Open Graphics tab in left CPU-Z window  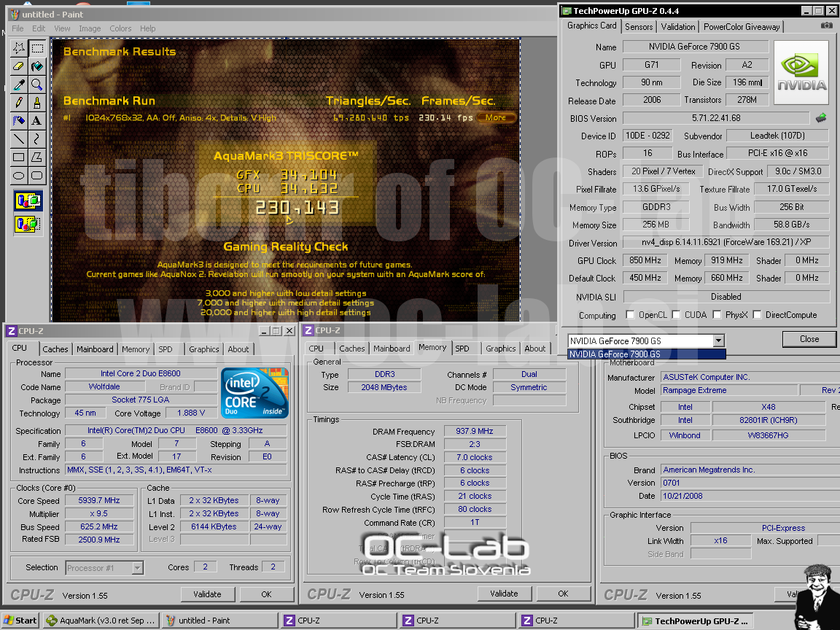click(x=204, y=349)
